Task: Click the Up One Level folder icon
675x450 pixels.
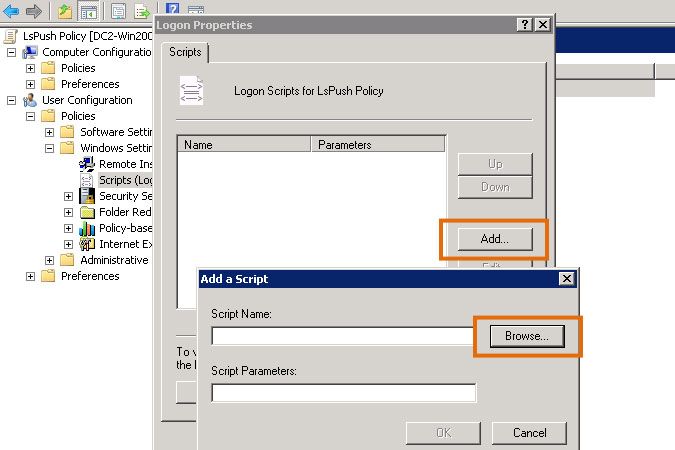Action: coord(65,11)
